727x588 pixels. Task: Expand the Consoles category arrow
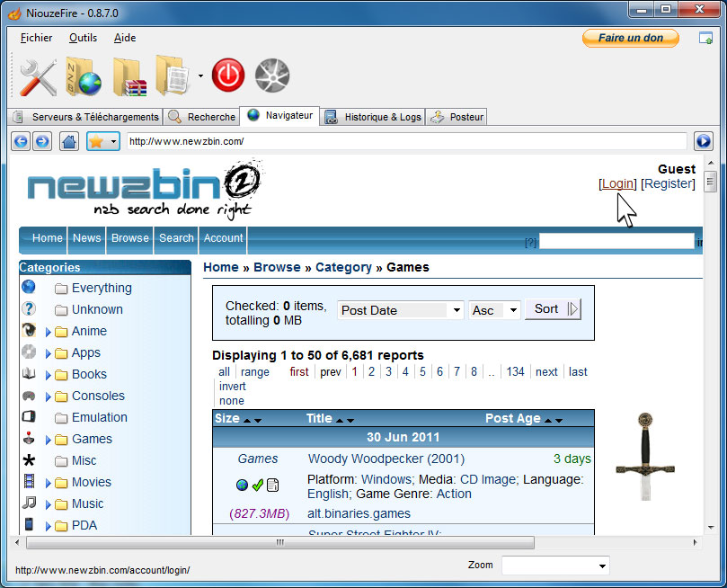(x=49, y=397)
